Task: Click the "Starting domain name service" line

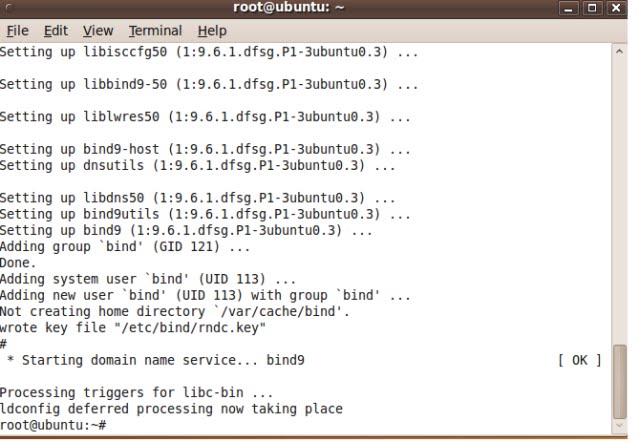Action: tap(156, 360)
